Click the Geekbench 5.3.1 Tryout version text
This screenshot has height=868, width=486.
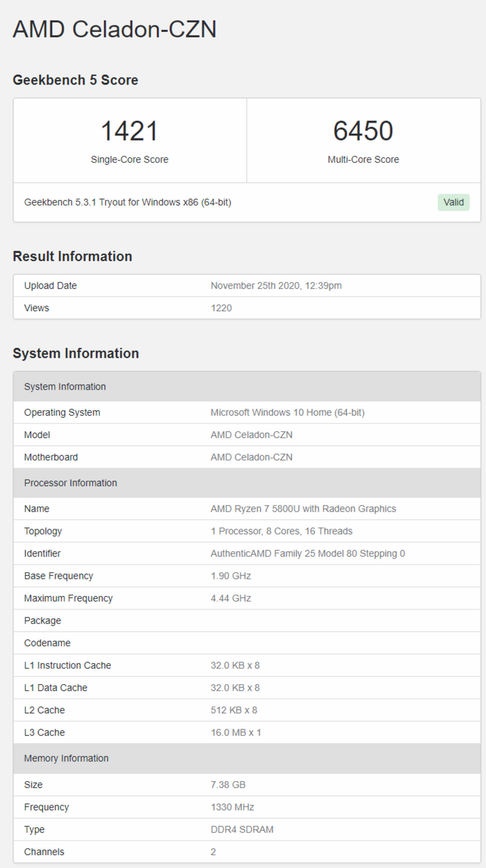coord(128,202)
